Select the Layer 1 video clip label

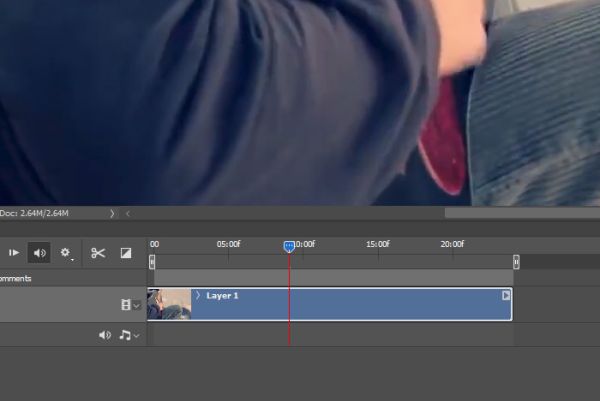click(x=222, y=295)
